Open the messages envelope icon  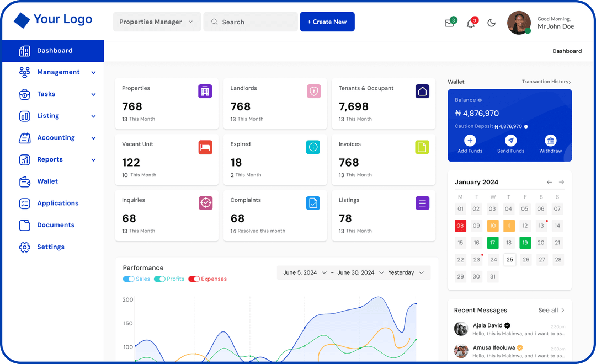pyautogui.click(x=449, y=23)
